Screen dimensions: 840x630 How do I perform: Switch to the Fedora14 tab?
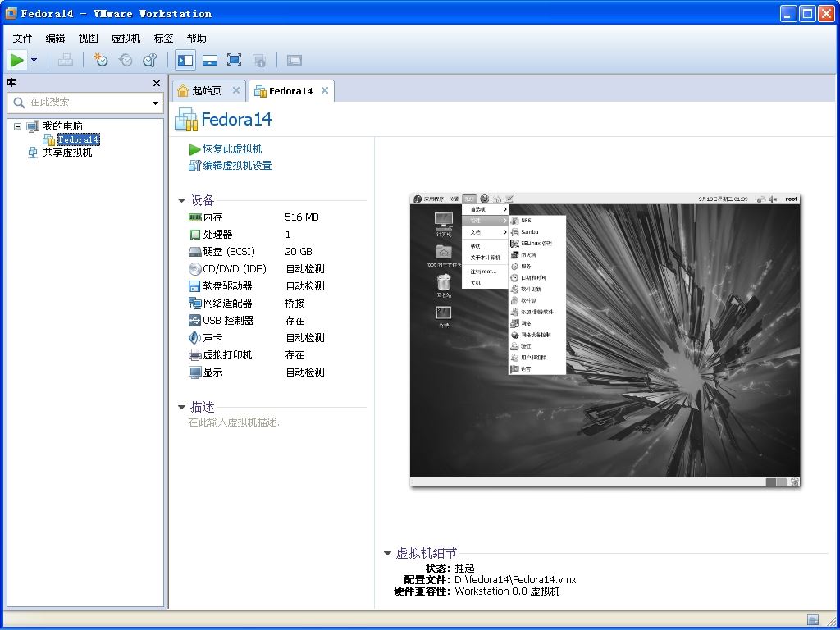tap(290, 90)
